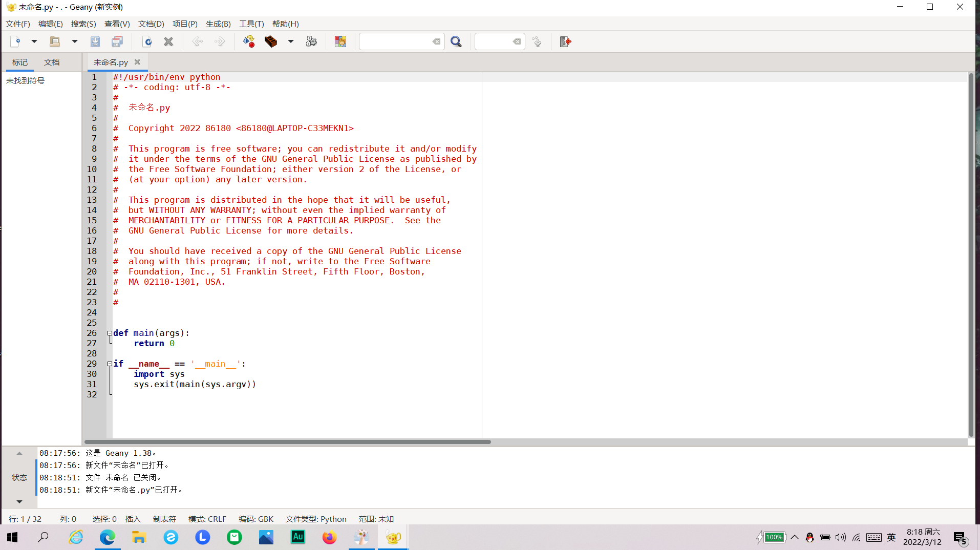Viewport: 980px width, 550px height.
Task: Open the 文件(F) menu
Action: (x=18, y=24)
